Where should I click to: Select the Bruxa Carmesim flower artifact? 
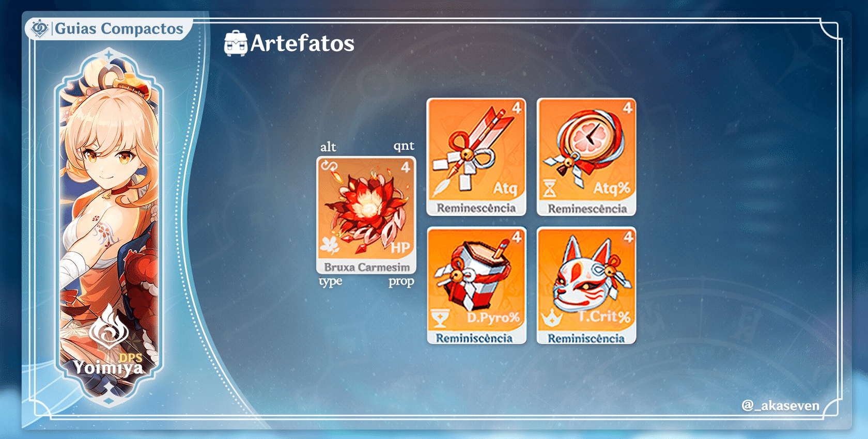tap(366, 215)
